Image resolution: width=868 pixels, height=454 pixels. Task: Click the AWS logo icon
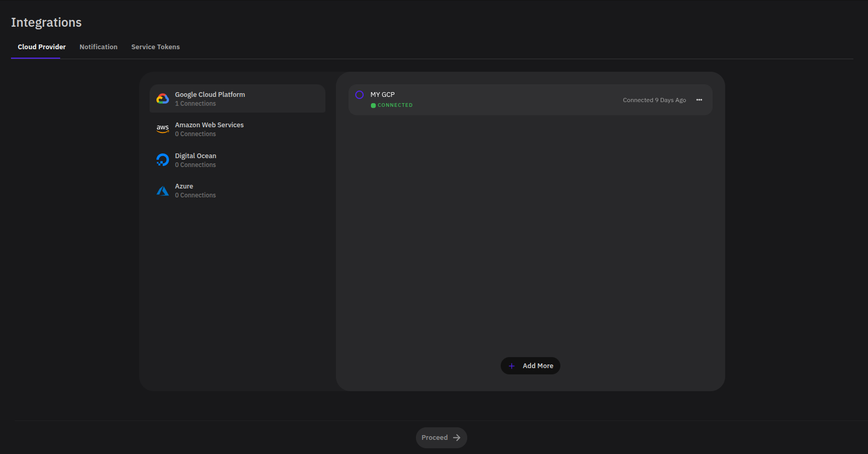[163, 129]
